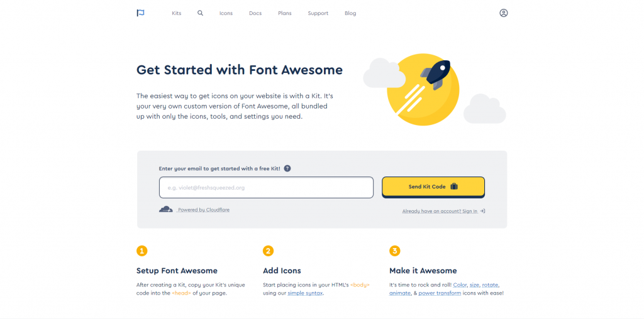
Task: Click the Setup Font Awesome heading
Action: 177,271
